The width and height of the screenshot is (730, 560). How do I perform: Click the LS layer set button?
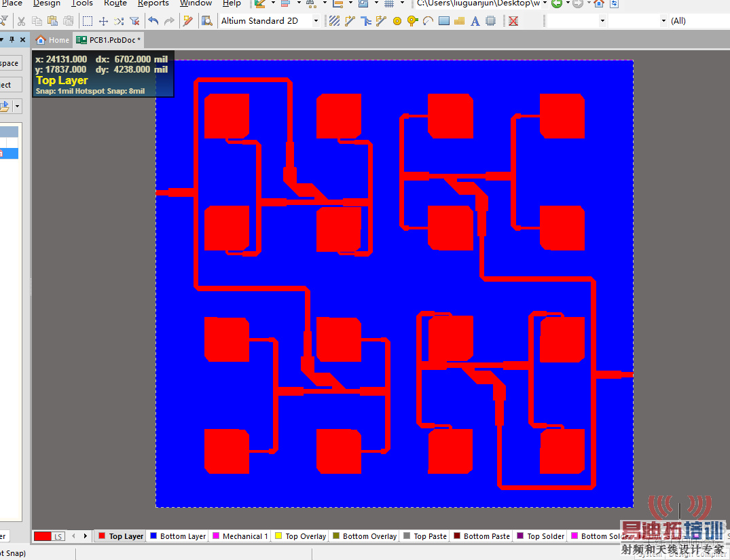tap(58, 536)
